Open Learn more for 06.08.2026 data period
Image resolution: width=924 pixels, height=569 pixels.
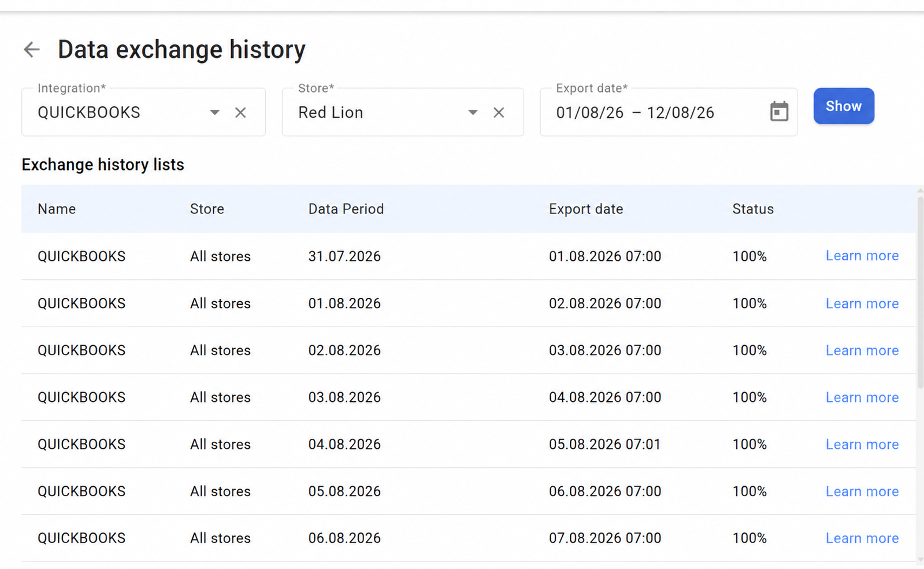(862, 538)
